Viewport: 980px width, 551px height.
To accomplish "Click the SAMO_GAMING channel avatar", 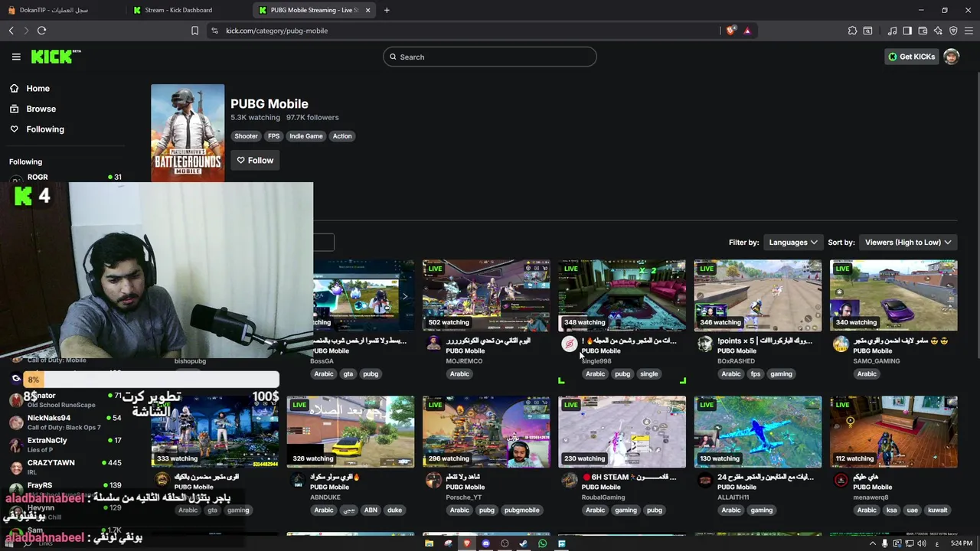I will click(841, 344).
